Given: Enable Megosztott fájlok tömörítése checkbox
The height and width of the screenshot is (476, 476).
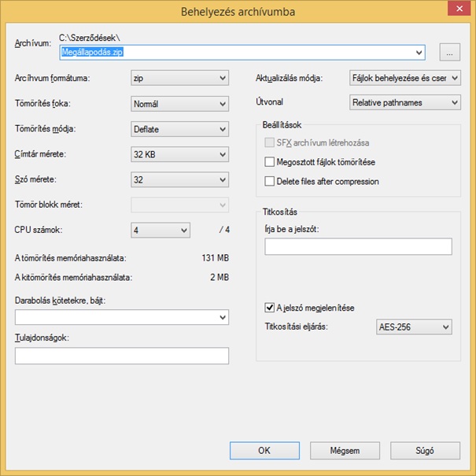Looking at the screenshot, I should click(271, 162).
